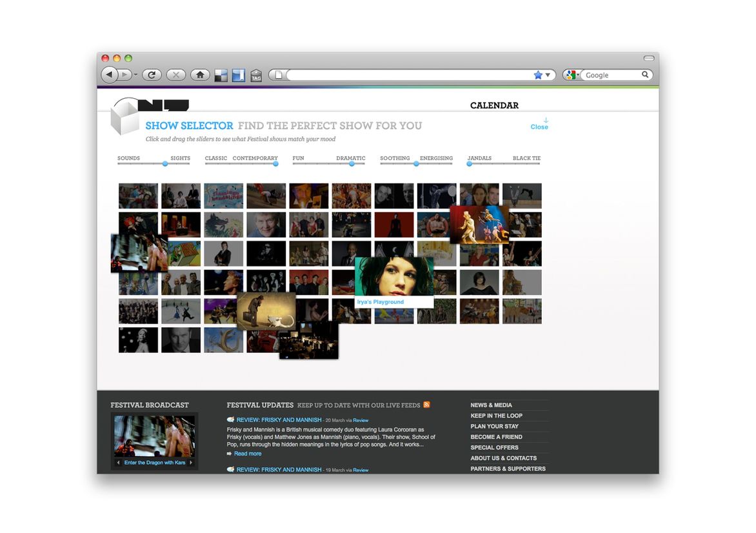The height and width of the screenshot is (533, 756).
Task: Open the RSS feed icon beside Festival Updates
Action: pyautogui.click(x=426, y=405)
